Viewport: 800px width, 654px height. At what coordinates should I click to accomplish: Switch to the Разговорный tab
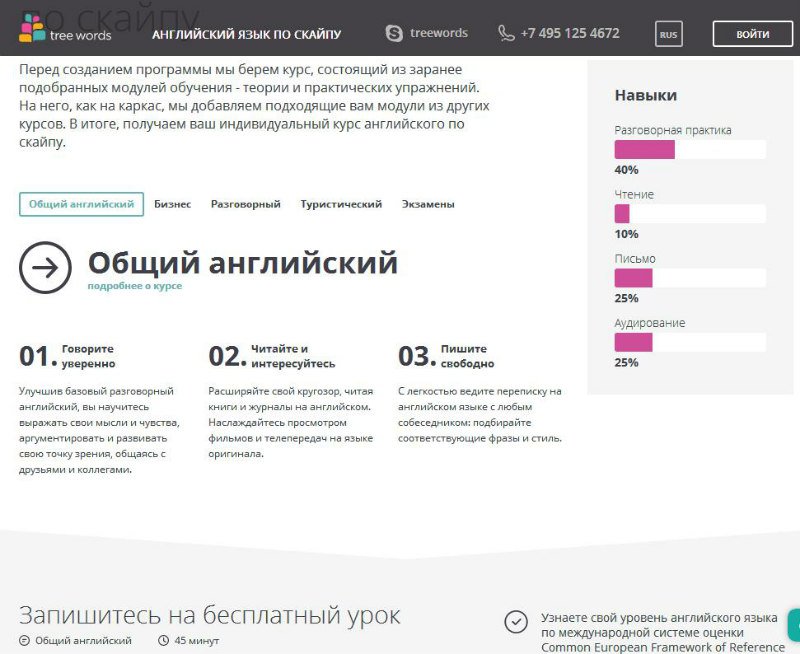245,204
